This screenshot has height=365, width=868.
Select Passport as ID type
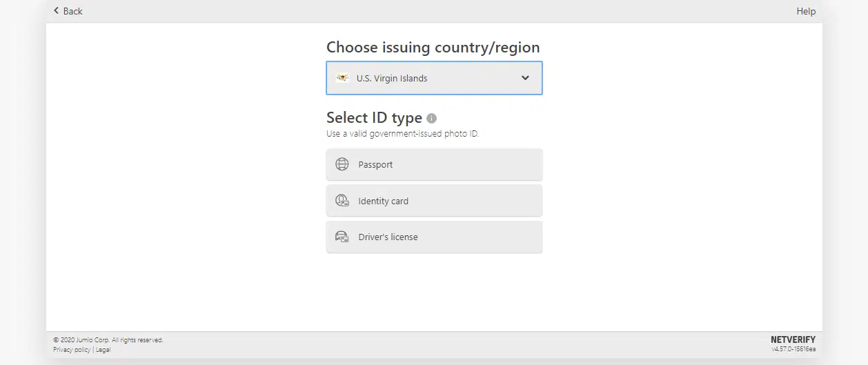(434, 165)
